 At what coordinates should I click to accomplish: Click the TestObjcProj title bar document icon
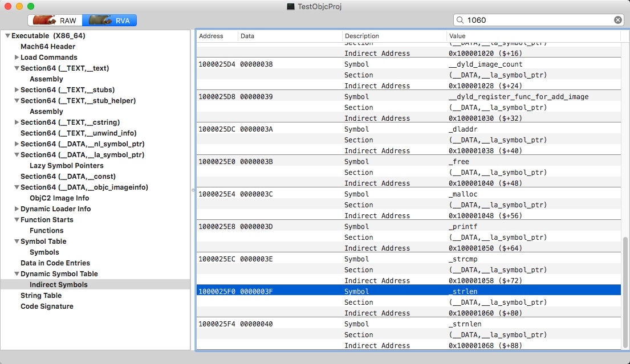pos(291,6)
